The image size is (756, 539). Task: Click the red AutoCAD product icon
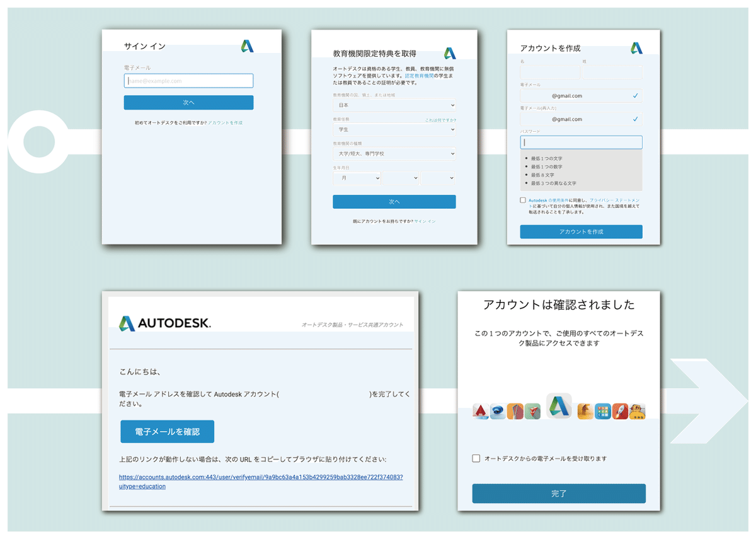click(480, 412)
